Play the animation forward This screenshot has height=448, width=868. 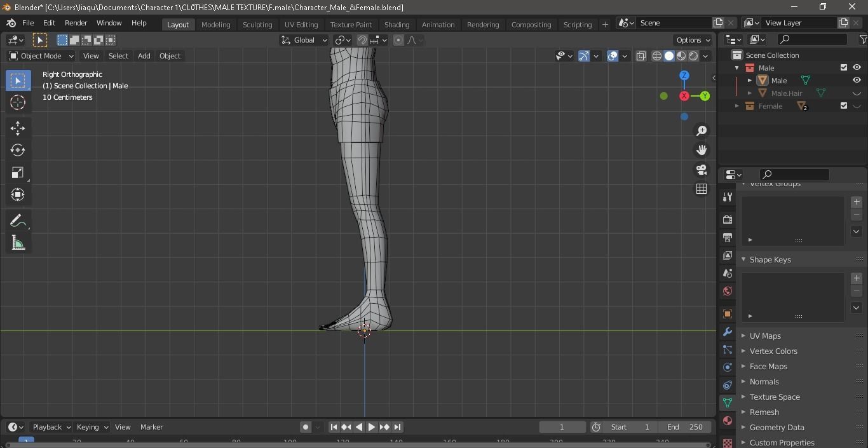tap(372, 427)
